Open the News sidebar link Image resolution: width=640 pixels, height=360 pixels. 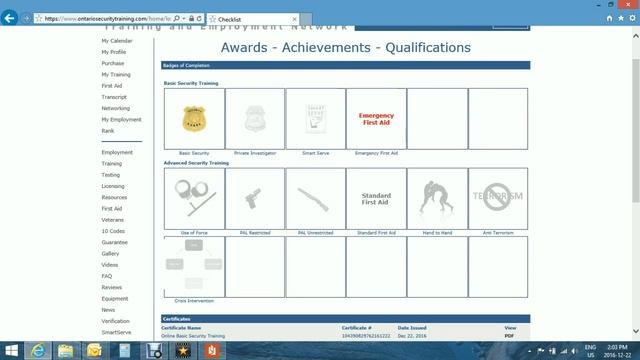click(x=108, y=310)
